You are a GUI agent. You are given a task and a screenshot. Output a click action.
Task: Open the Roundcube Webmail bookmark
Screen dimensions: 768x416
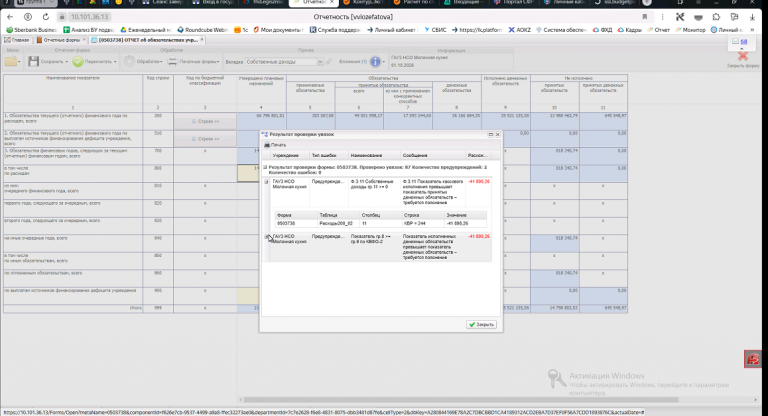point(203,30)
